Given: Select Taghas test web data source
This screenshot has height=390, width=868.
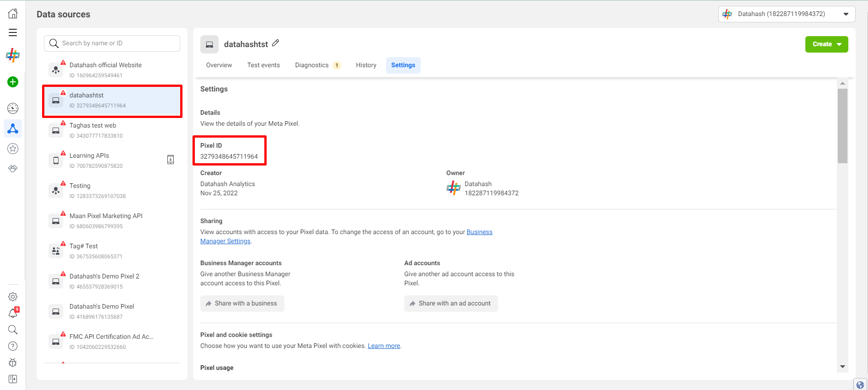Looking at the screenshot, I should pyautogui.click(x=112, y=130).
